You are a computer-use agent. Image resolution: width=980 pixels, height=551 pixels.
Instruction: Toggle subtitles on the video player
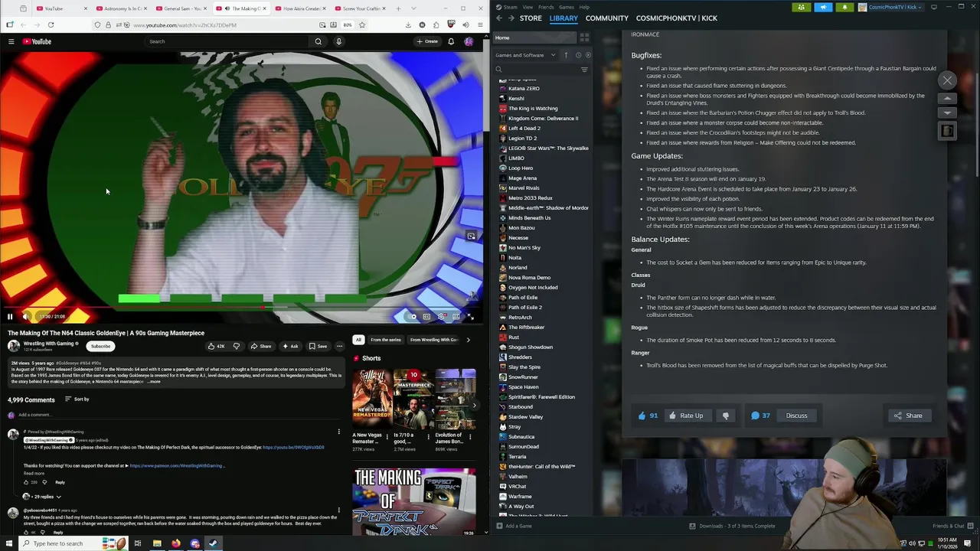(426, 316)
